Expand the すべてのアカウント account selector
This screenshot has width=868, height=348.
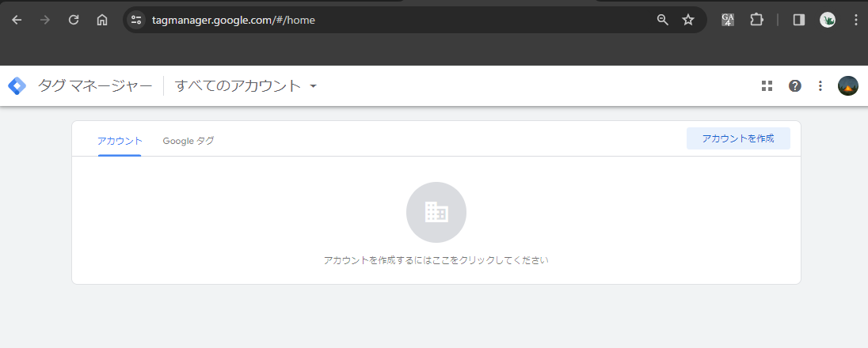(246, 85)
